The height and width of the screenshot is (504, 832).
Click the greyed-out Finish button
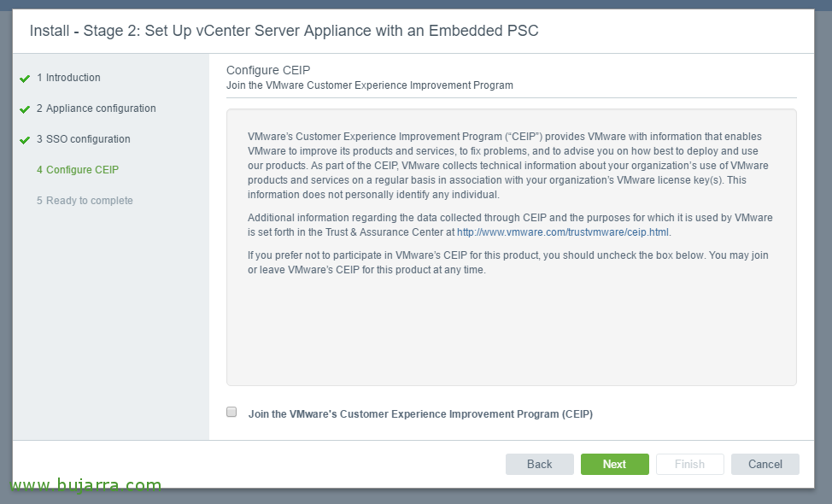tap(689, 464)
